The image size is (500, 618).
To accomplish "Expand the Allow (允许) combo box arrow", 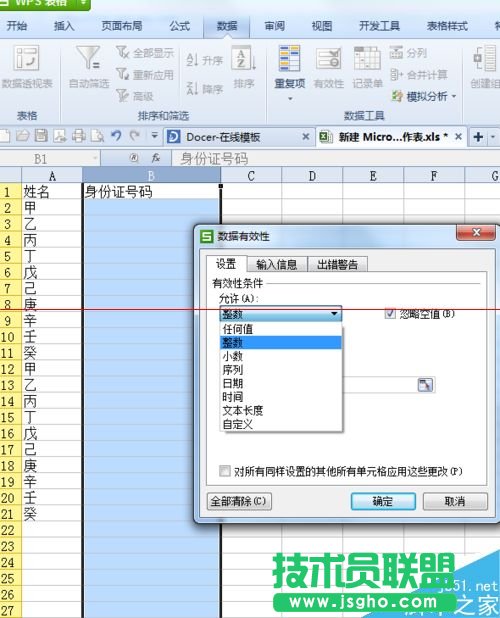I will pyautogui.click(x=334, y=314).
